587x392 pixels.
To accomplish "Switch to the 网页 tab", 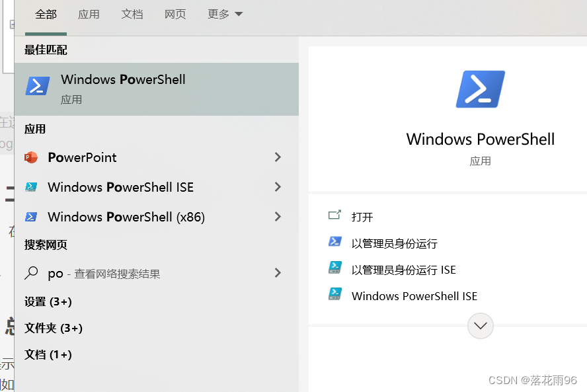I will (x=175, y=15).
